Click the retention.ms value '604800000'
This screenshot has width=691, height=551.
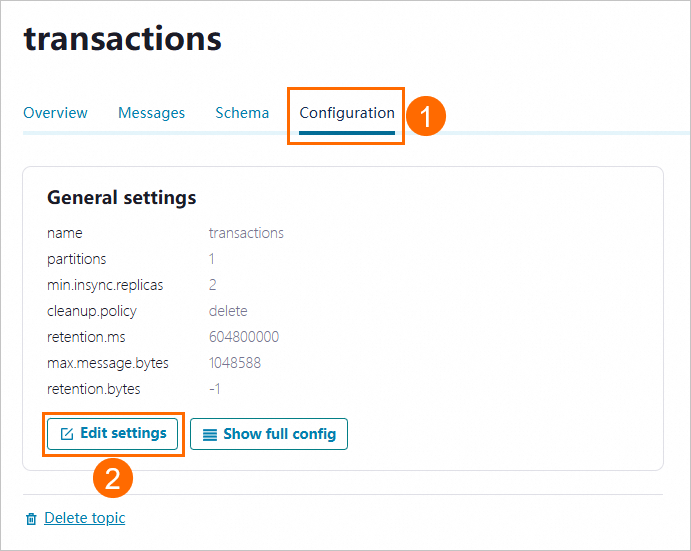244,337
